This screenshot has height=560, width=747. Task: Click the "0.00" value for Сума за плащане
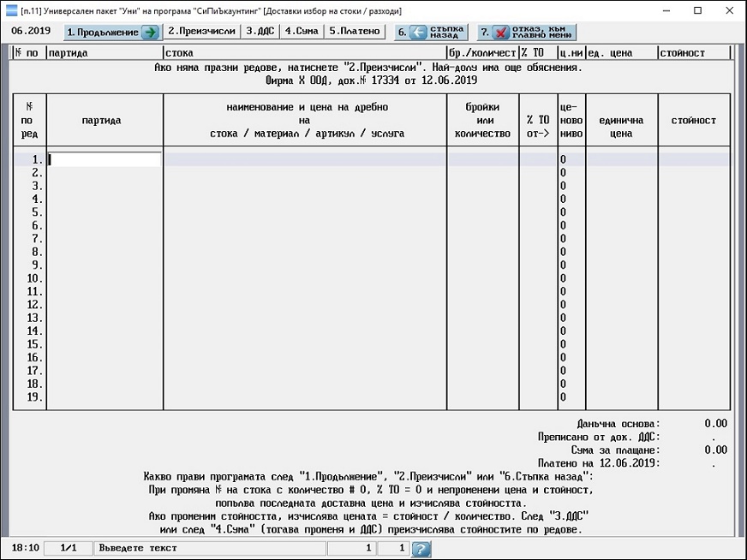pyautogui.click(x=716, y=450)
